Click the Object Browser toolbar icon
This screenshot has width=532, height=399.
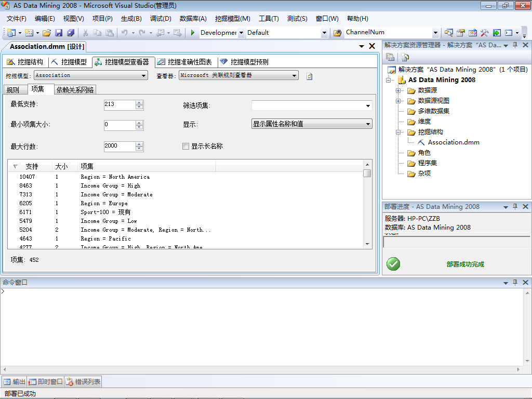coord(472,33)
